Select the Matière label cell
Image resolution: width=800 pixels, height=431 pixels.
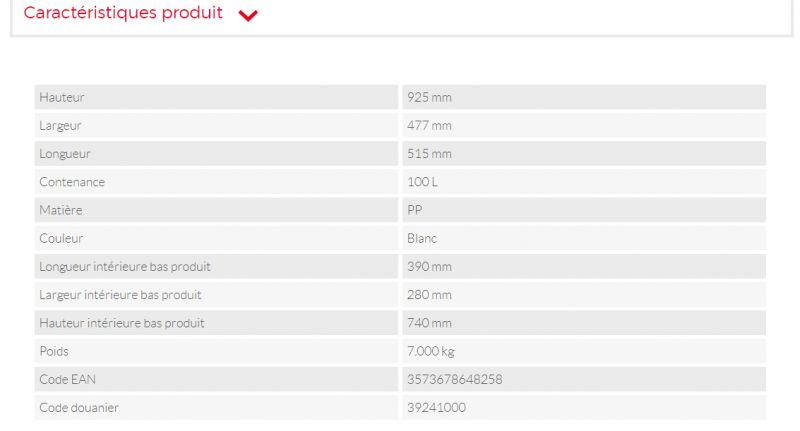tap(61, 210)
